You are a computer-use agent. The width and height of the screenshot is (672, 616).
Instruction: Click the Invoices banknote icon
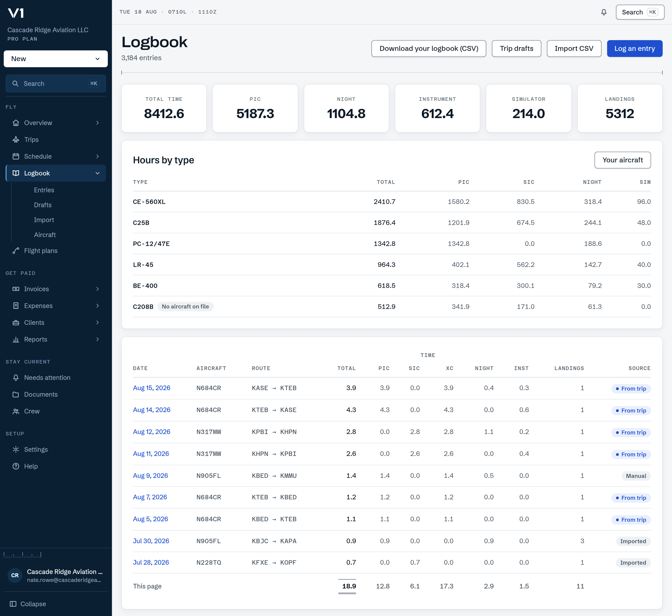click(x=16, y=289)
